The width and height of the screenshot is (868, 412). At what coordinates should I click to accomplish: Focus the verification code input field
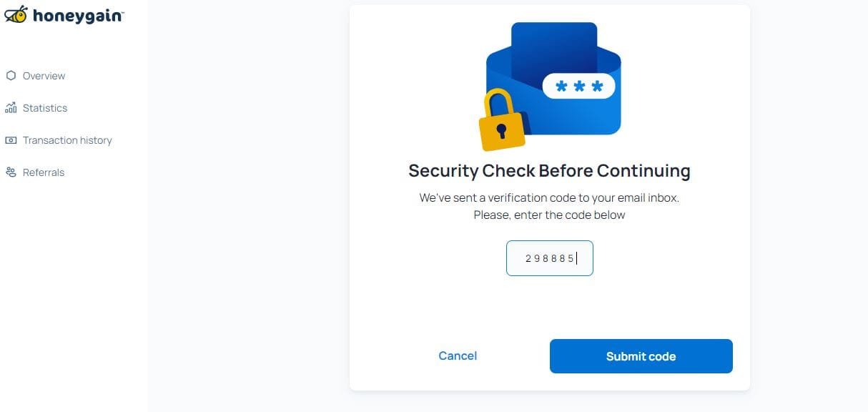click(549, 258)
